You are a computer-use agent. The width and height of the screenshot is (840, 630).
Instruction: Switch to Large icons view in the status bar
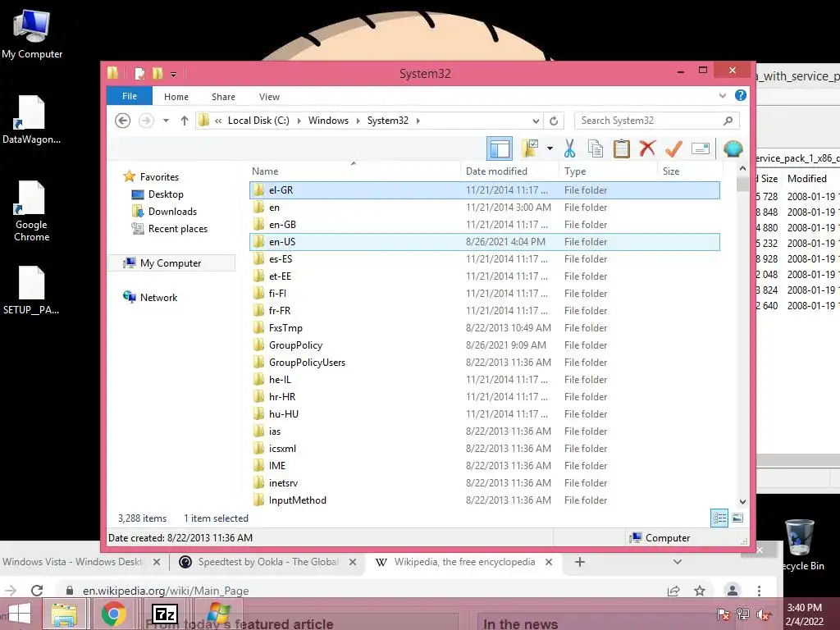pos(737,518)
